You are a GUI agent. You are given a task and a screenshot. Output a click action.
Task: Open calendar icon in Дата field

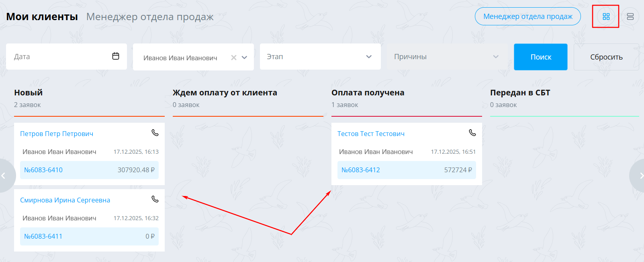(116, 56)
